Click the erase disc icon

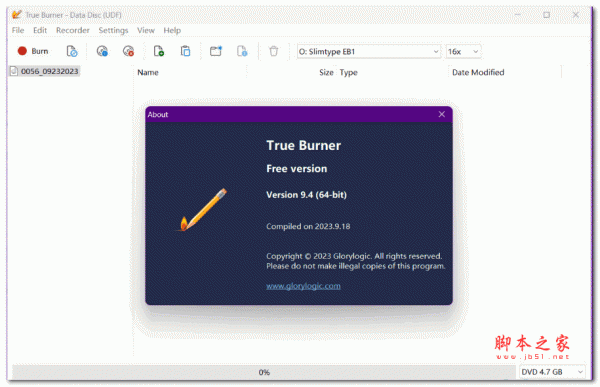[128, 51]
